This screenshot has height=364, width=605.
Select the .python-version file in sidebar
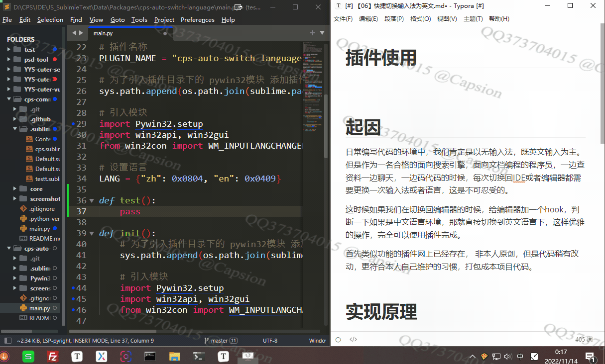tap(39, 219)
